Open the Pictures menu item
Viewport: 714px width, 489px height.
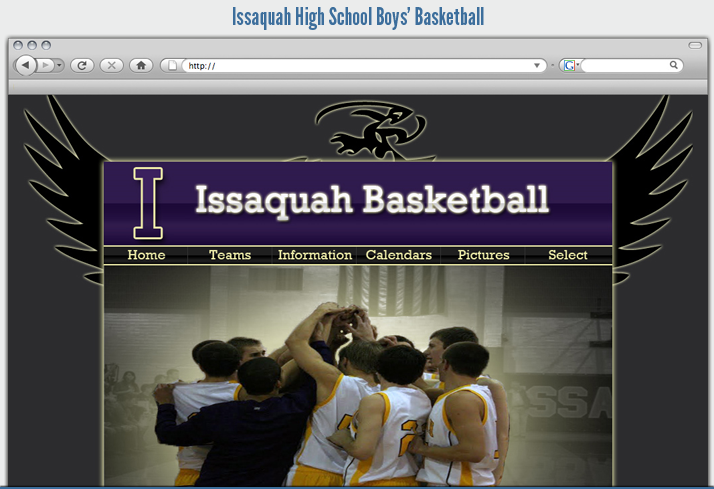pos(483,255)
